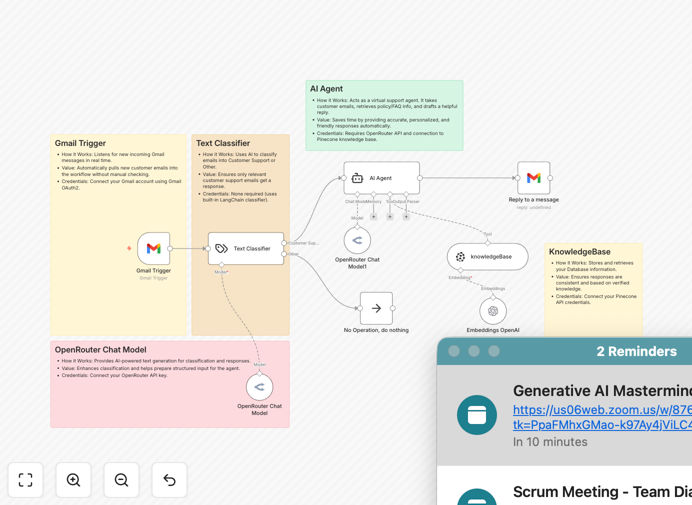Click the AI Agent node output connector

(x=420, y=178)
